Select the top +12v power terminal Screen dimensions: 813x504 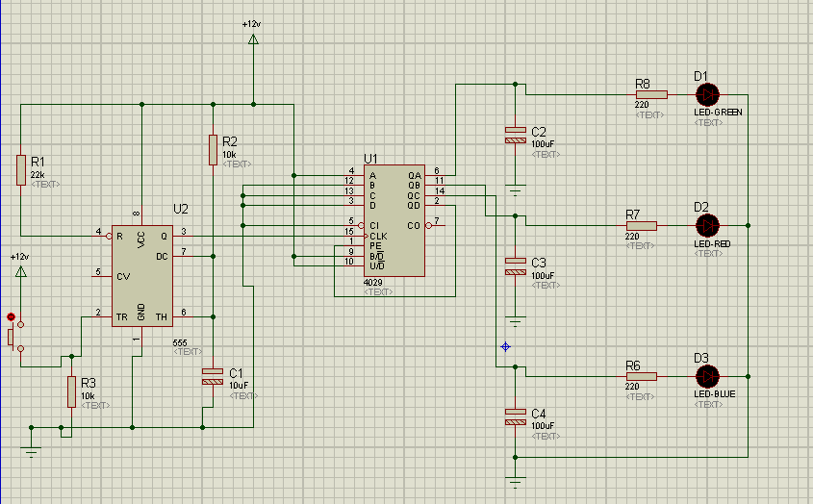[253, 38]
